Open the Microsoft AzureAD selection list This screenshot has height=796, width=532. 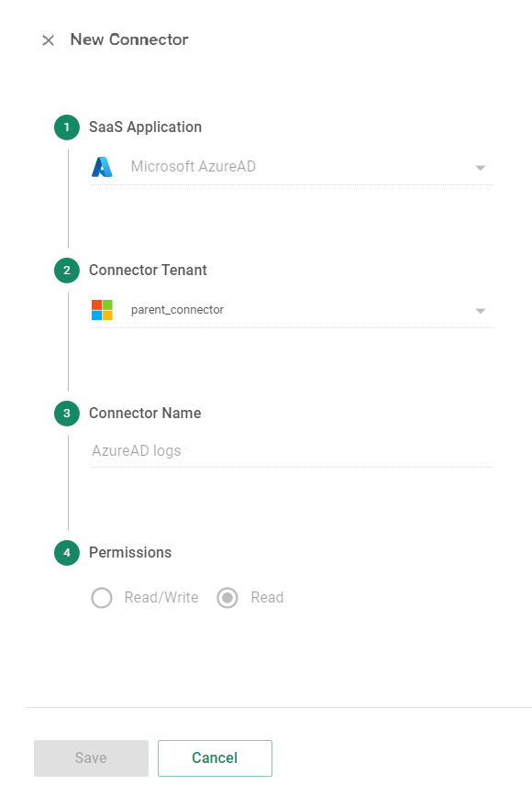480,168
